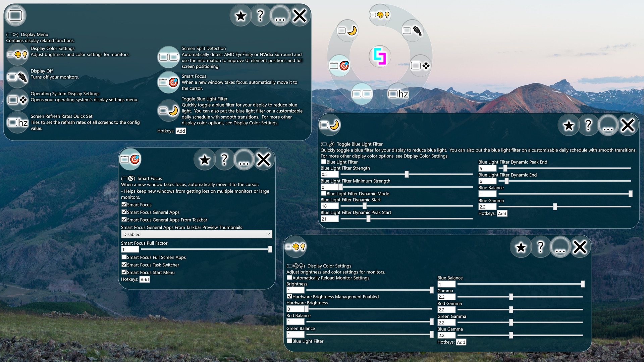Click the center logo of the radial menu
Viewport: 644px width, 362px height.
[380, 57]
